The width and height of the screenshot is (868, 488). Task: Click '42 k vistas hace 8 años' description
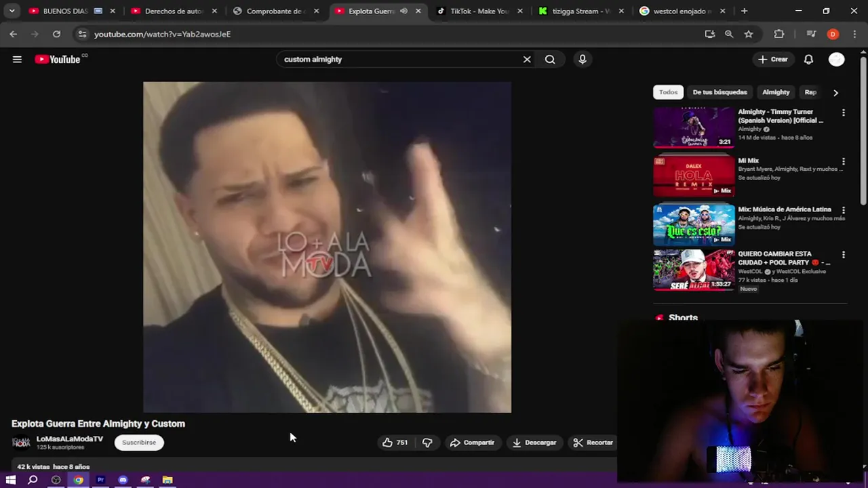coord(54,467)
